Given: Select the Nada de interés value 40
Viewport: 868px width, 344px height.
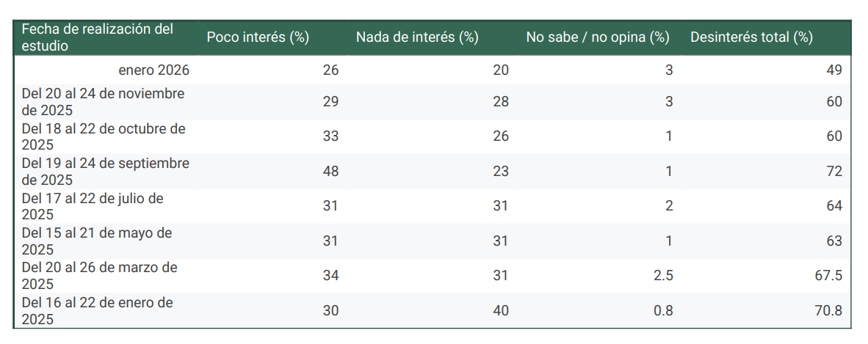Looking at the screenshot, I should [x=501, y=311].
